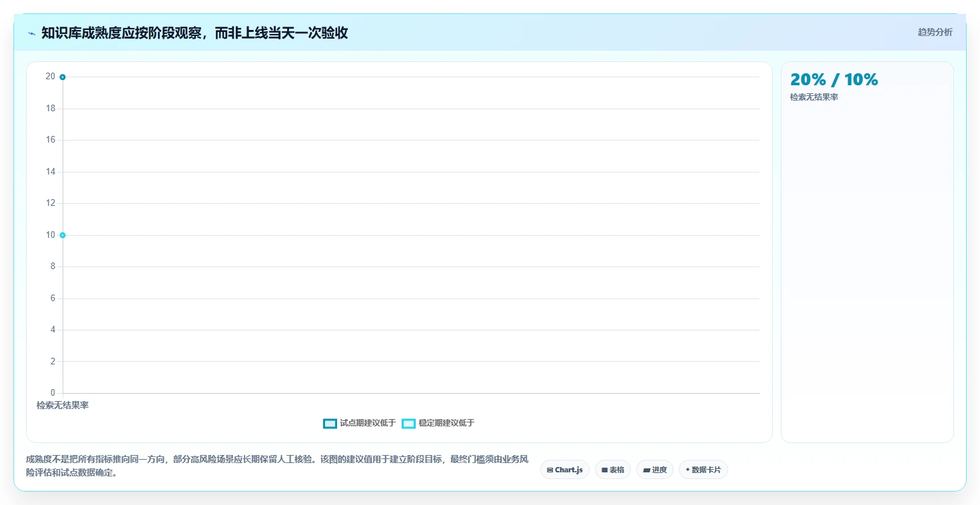
Task: Select the Chart.js tag
Action: point(565,470)
